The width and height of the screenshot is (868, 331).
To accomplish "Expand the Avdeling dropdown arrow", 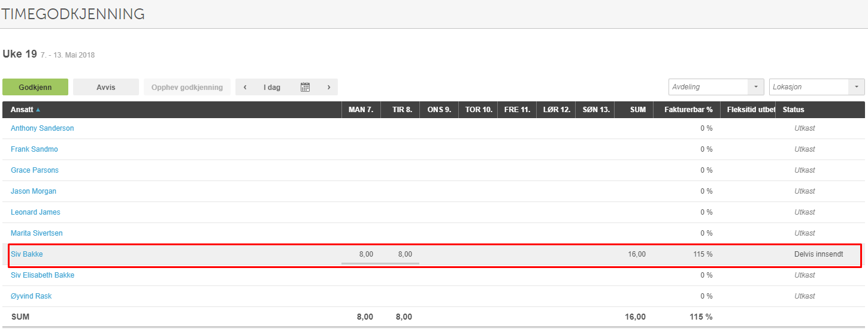I will [755, 87].
